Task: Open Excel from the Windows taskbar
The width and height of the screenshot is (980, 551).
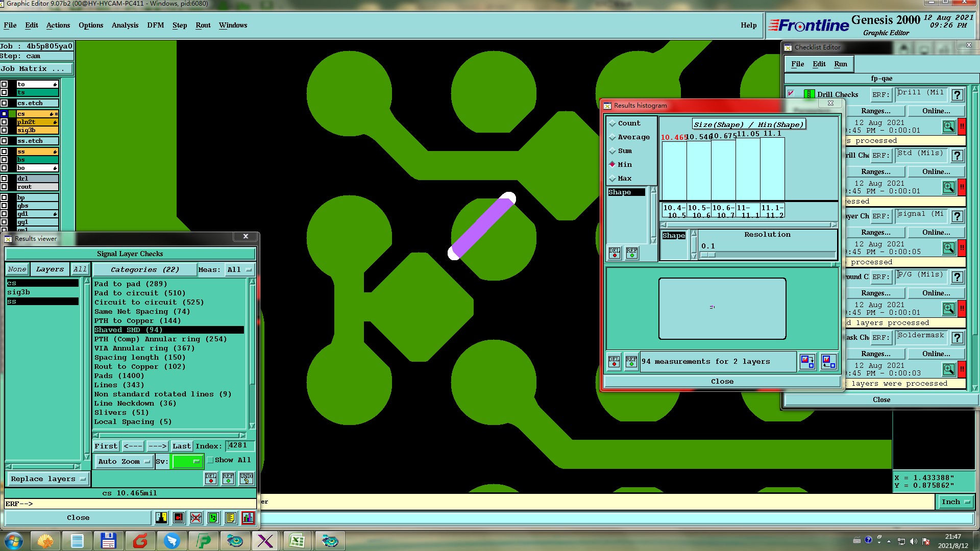Action: [x=297, y=541]
